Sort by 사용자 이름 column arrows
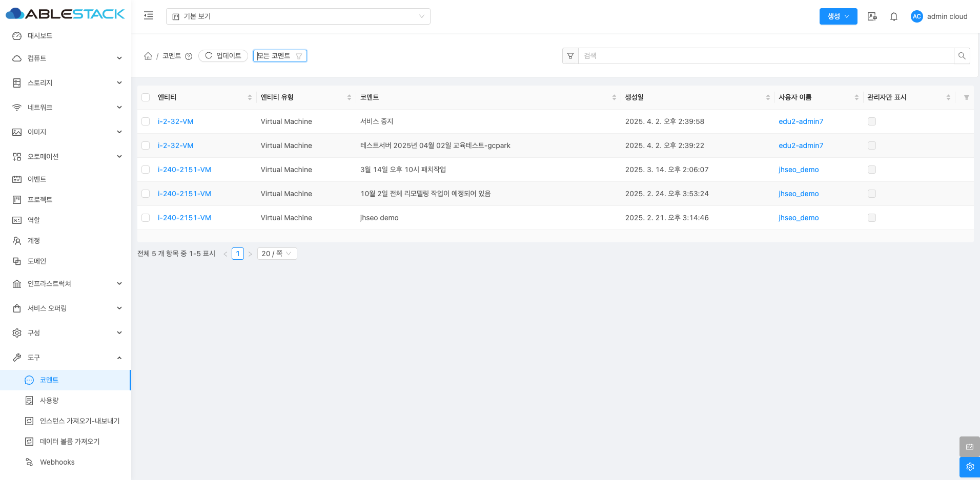 (856, 97)
